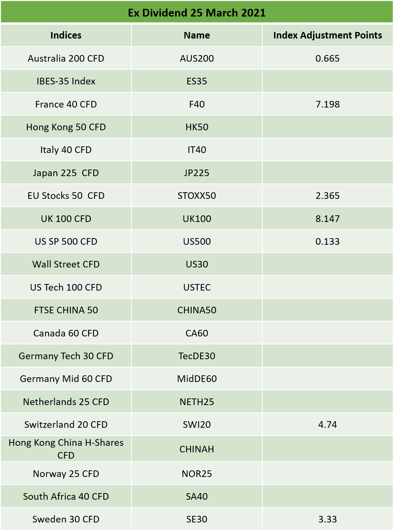Click the Index Adjustment Points header
Viewport: 395px width, 532px height.
point(327,35)
